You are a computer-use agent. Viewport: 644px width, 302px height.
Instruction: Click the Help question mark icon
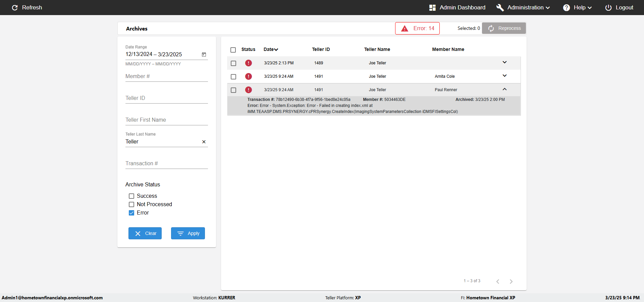pyautogui.click(x=567, y=7)
